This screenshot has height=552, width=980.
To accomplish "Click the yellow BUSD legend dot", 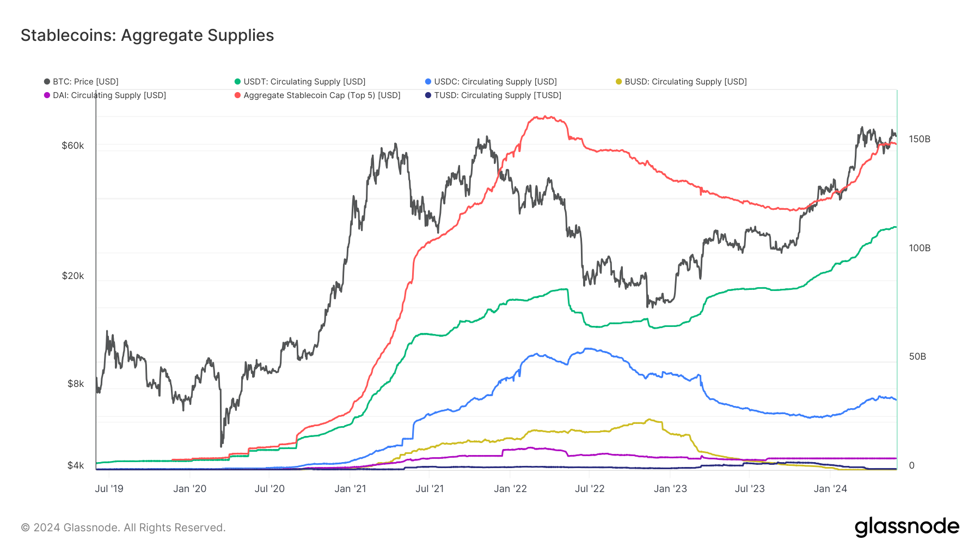I will pyautogui.click(x=618, y=82).
